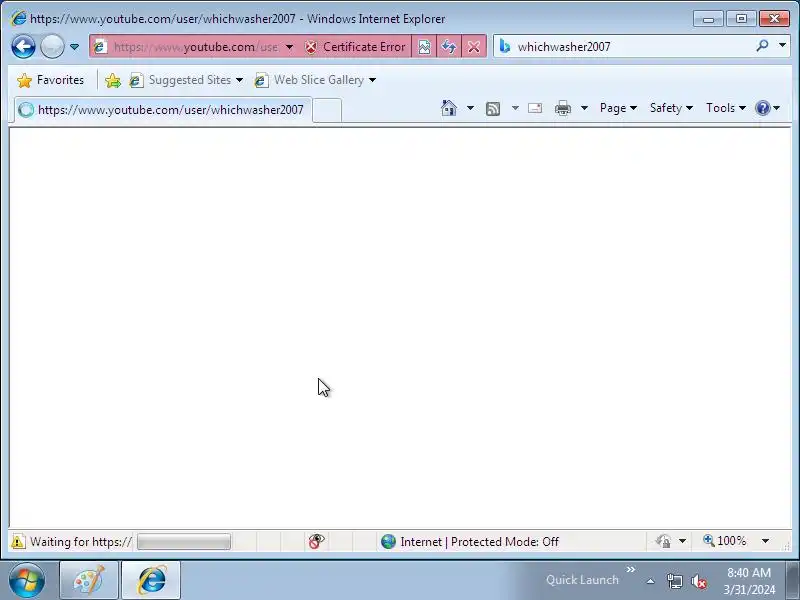This screenshot has height=600, width=800.
Task: Click the status bar security padlock icon
Action: 663,541
